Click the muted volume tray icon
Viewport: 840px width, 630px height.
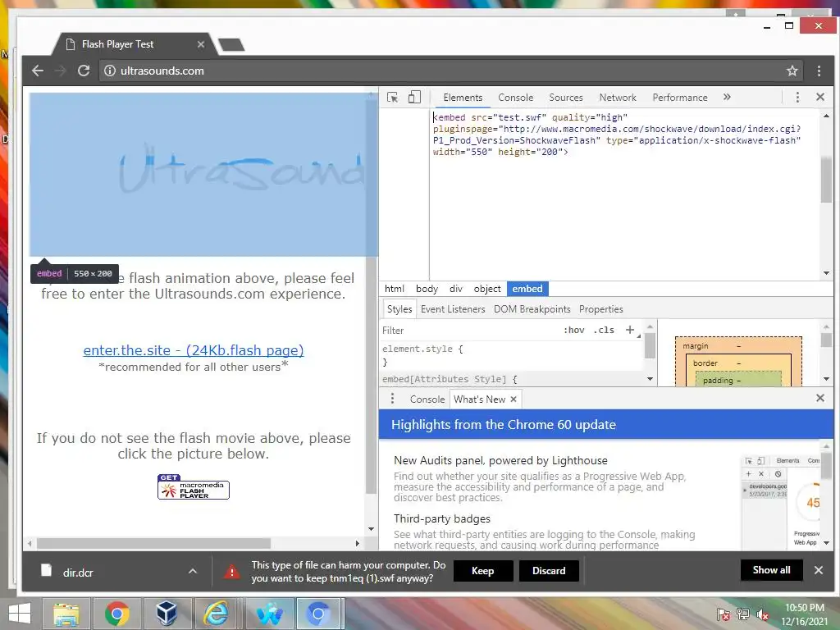point(762,614)
